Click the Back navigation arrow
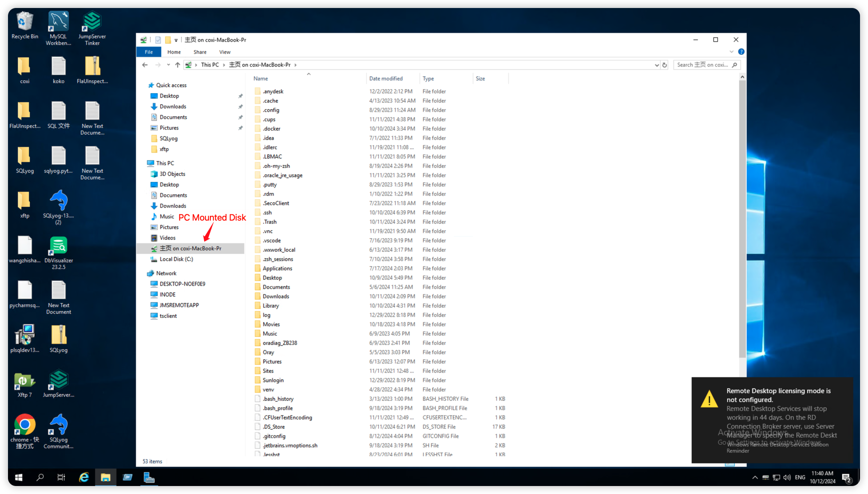The width and height of the screenshot is (868, 494). coord(145,65)
